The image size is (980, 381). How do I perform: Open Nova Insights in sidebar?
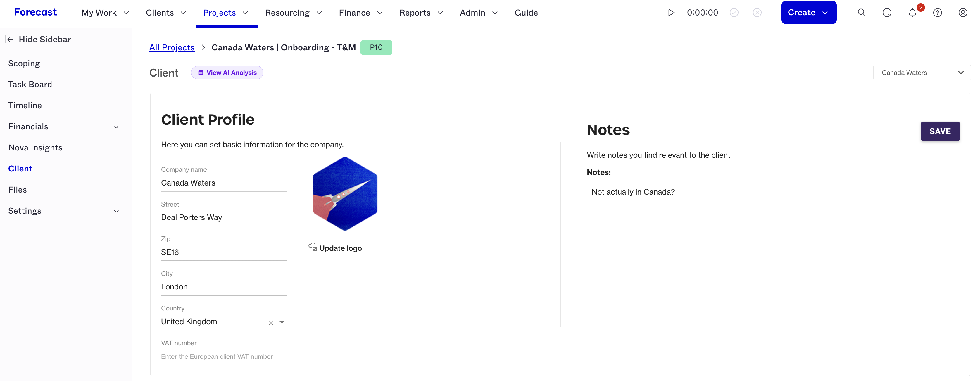(x=35, y=148)
